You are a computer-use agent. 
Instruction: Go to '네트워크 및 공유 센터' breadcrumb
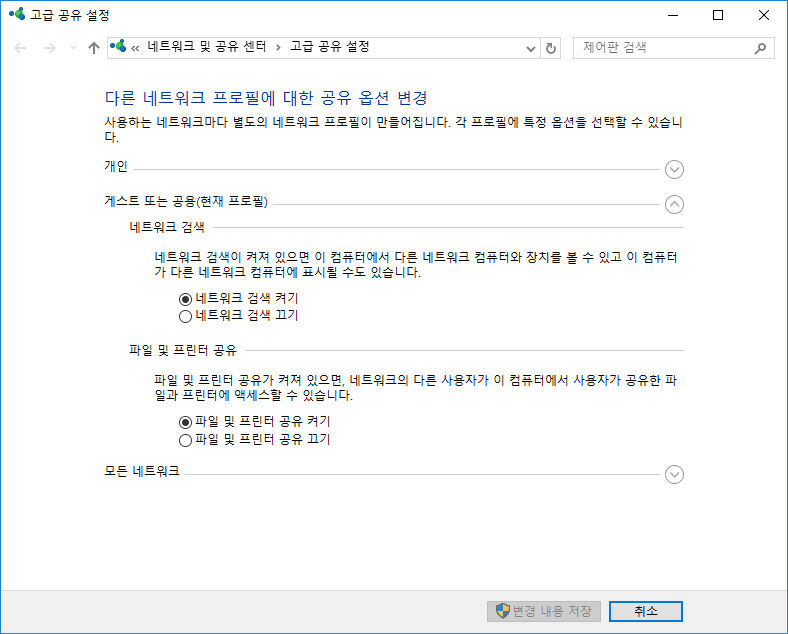pyautogui.click(x=206, y=47)
